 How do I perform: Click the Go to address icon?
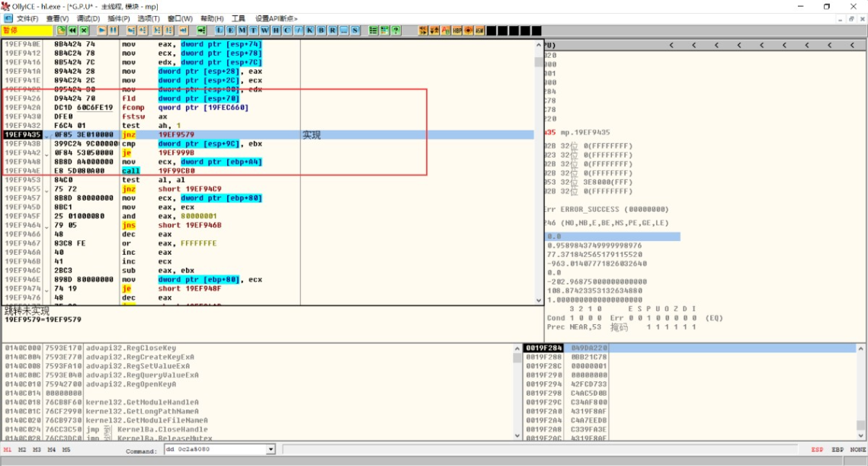201,31
